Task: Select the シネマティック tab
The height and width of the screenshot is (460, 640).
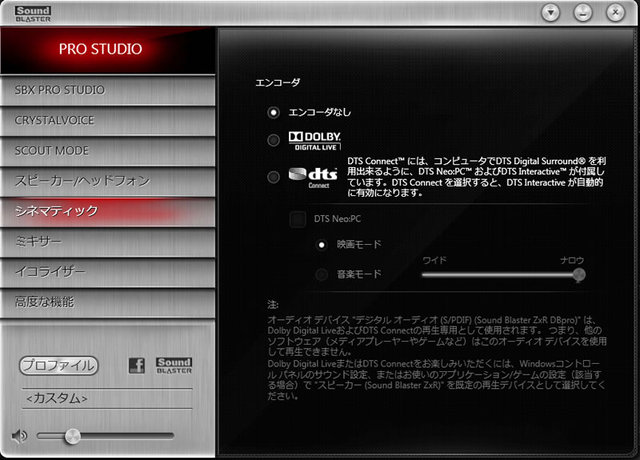Action: point(108,211)
